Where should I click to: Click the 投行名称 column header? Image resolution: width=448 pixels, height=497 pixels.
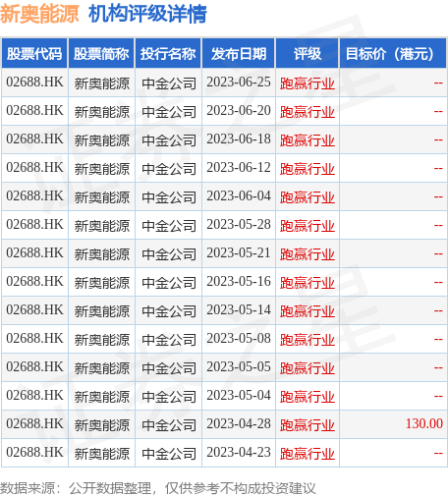coord(168,53)
